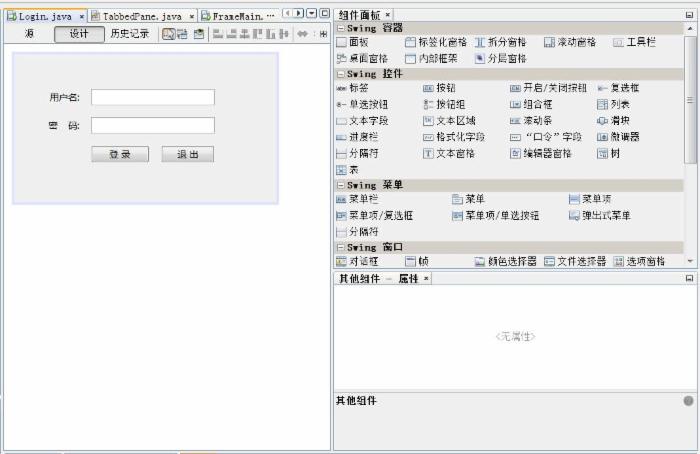Close the Login.java tab

point(82,17)
